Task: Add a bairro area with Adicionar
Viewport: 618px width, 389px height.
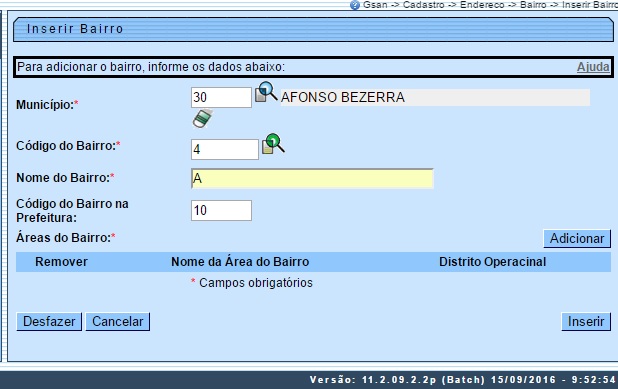Action: [577, 238]
